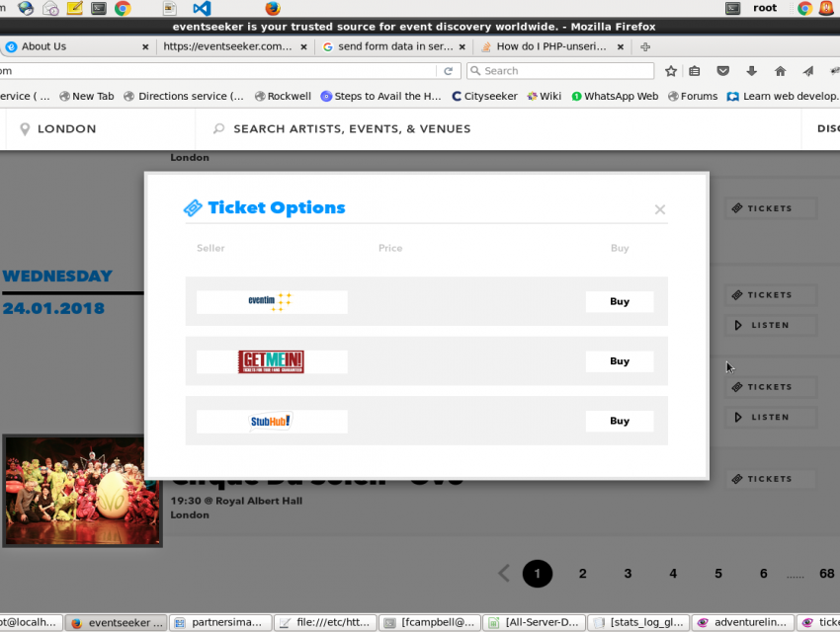This screenshot has width=840, height=632.
Task: Click the GETMEIN! seller logo
Action: click(x=272, y=361)
